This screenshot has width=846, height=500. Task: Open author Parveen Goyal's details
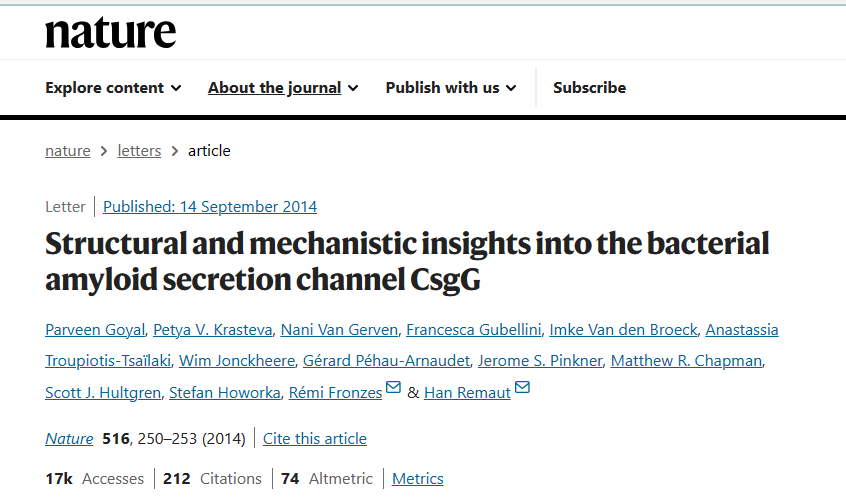tap(93, 330)
